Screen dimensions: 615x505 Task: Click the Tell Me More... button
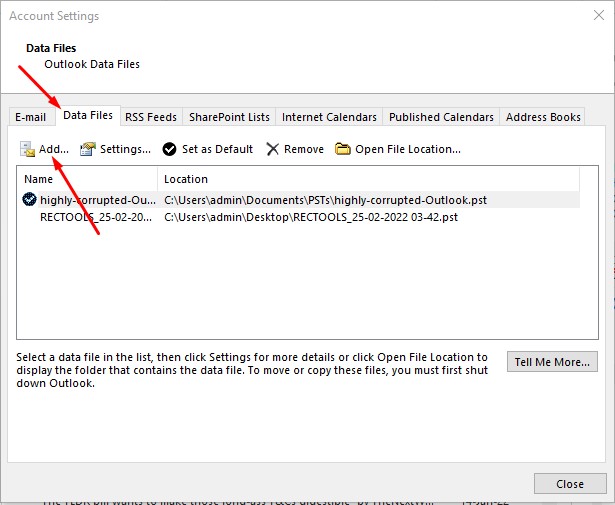(x=552, y=361)
